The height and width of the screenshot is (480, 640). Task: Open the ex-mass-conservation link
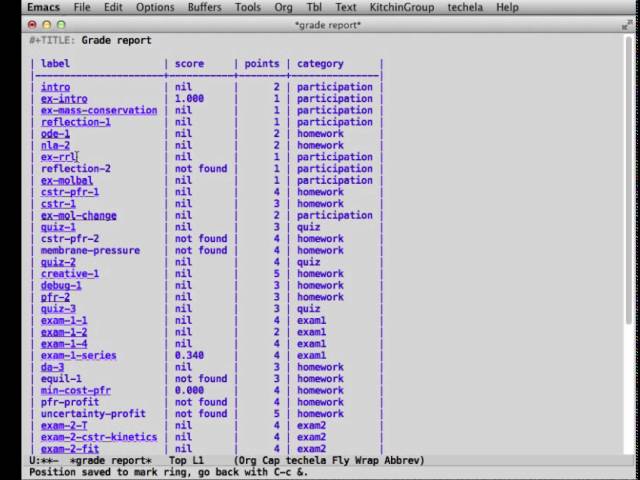(99, 110)
